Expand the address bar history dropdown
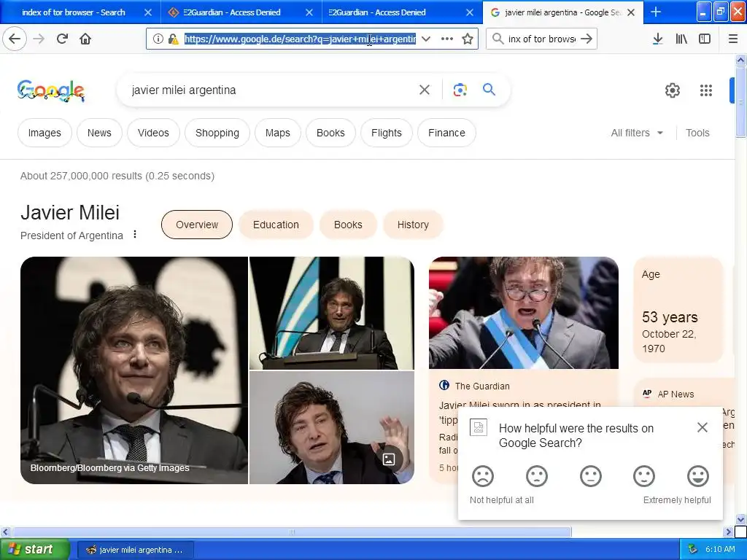Viewport: 747px width, 560px height. pyautogui.click(x=426, y=39)
